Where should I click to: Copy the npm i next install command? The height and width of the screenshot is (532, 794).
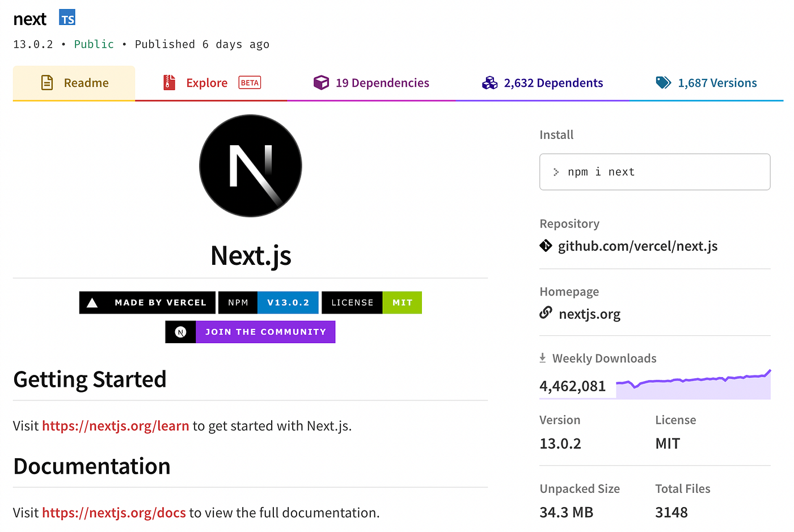click(654, 172)
